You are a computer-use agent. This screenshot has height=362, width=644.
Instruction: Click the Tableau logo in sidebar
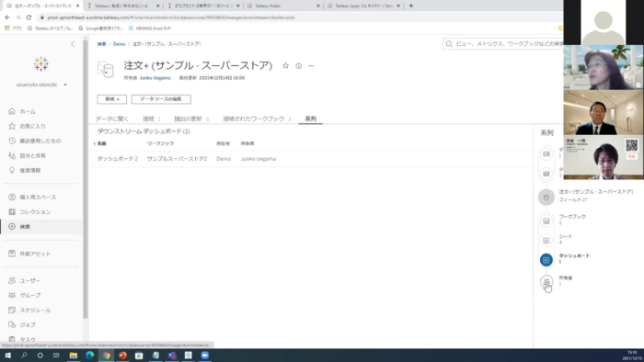tap(41, 64)
